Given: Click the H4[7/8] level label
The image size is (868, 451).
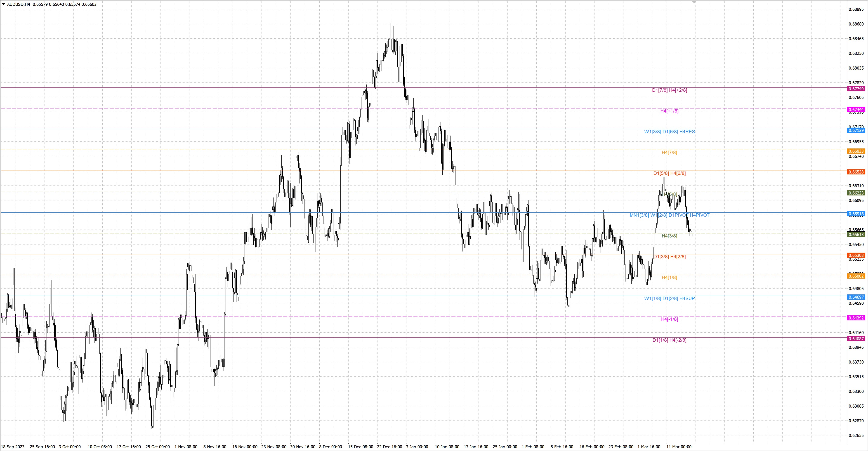Looking at the screenshot, I should 669,153.
